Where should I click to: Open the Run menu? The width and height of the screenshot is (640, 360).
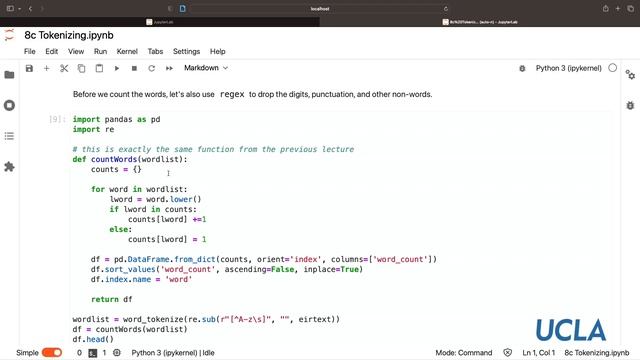click(x=100, y=51)
